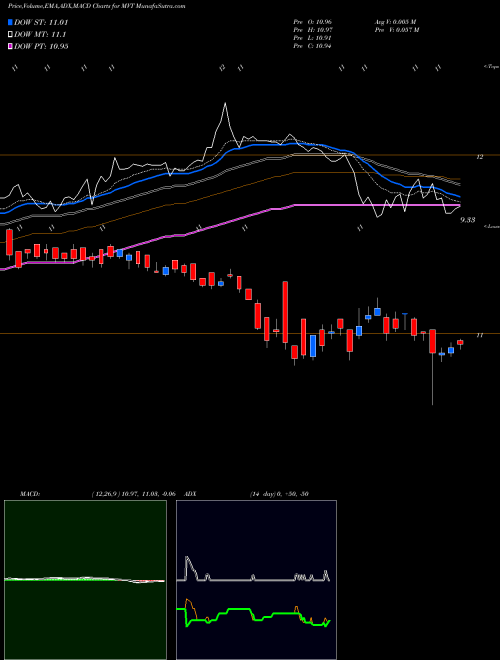
Task: Select the 'DOW MT: 11.1' legend label
Action: tap(40, 35)
